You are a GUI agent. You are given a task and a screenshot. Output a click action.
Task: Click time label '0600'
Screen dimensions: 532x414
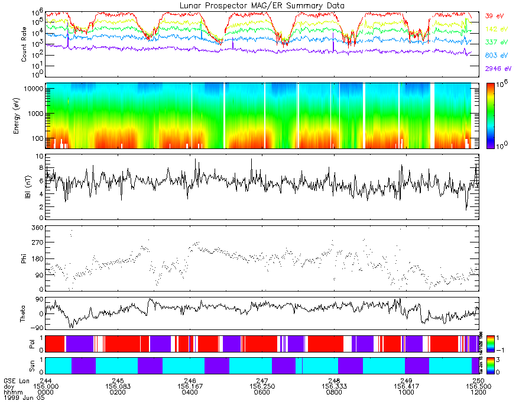(262, 392)
